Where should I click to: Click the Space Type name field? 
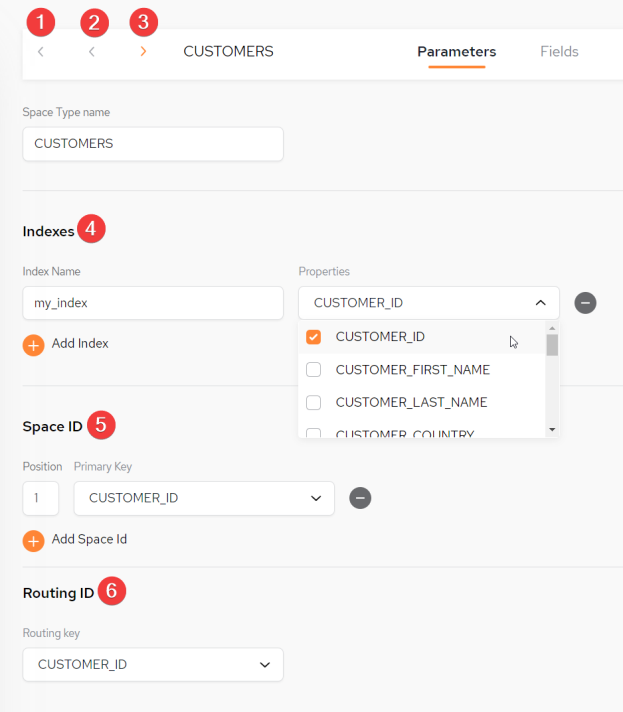(153, 144)
